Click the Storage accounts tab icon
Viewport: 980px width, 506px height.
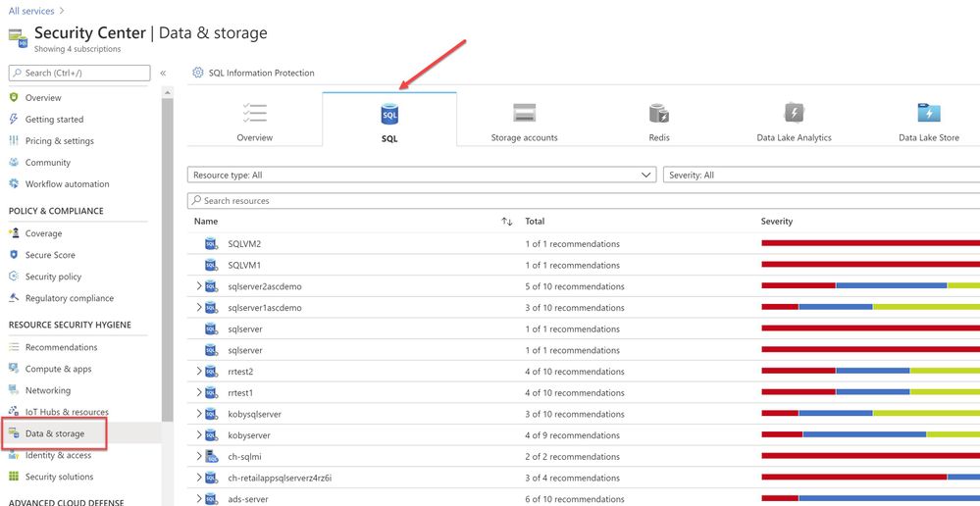(524, 113)
